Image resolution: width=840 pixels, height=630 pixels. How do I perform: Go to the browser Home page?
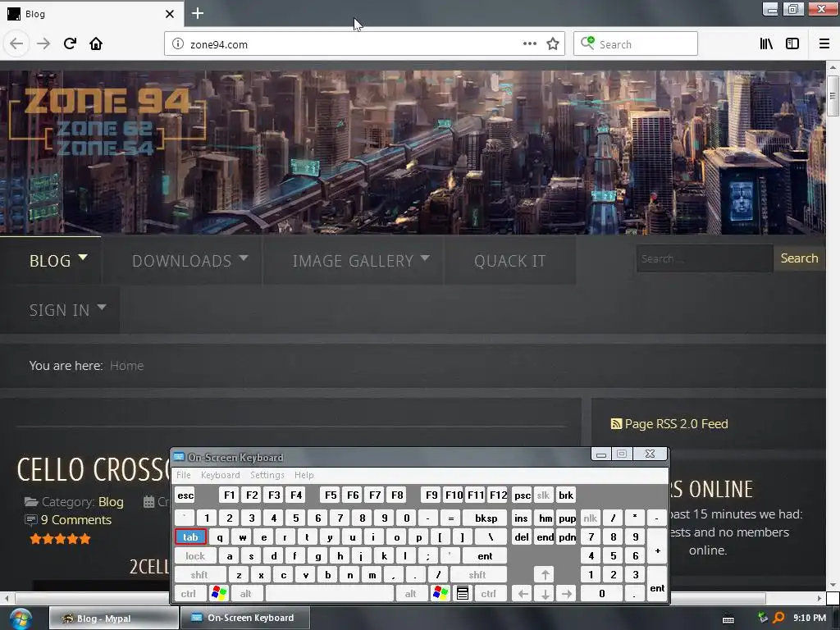[96, 43]
